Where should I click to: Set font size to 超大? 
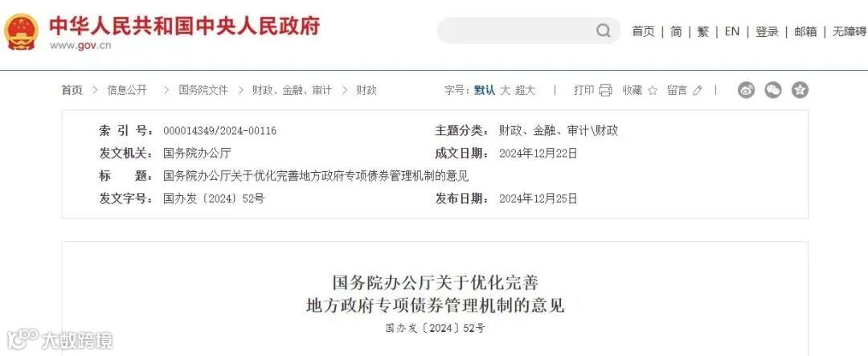tap(526, 90)
